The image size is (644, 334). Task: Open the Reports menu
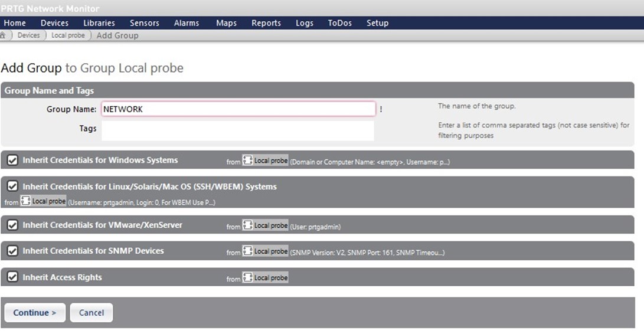tap(266, 23)
